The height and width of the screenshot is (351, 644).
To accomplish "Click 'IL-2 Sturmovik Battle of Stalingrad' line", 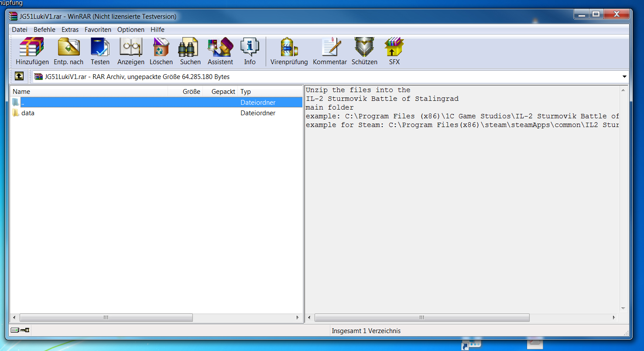I will point(382,99).
